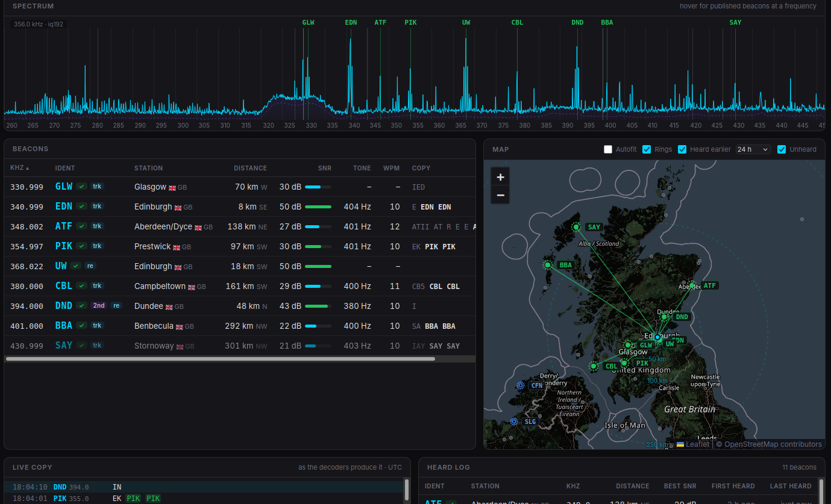Uncheck the Heard earlier option
This screenshot has width=831, height=504.
pos(682,149)
